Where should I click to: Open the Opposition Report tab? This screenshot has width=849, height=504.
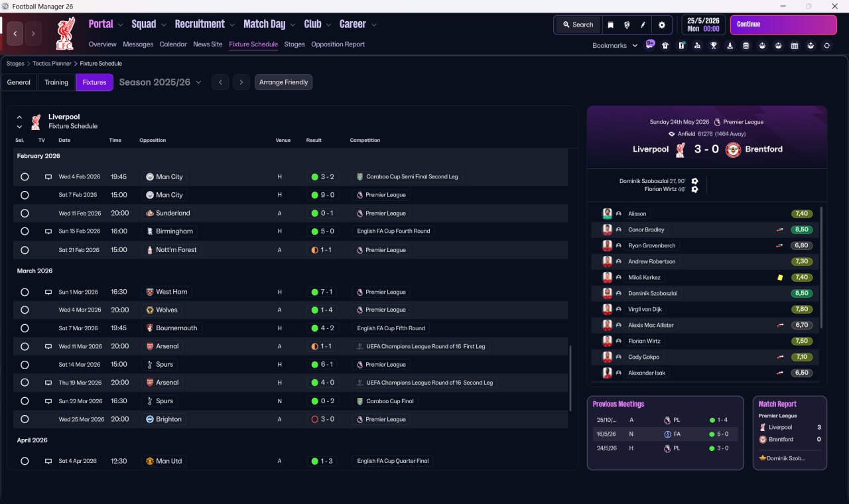point(338,44)
